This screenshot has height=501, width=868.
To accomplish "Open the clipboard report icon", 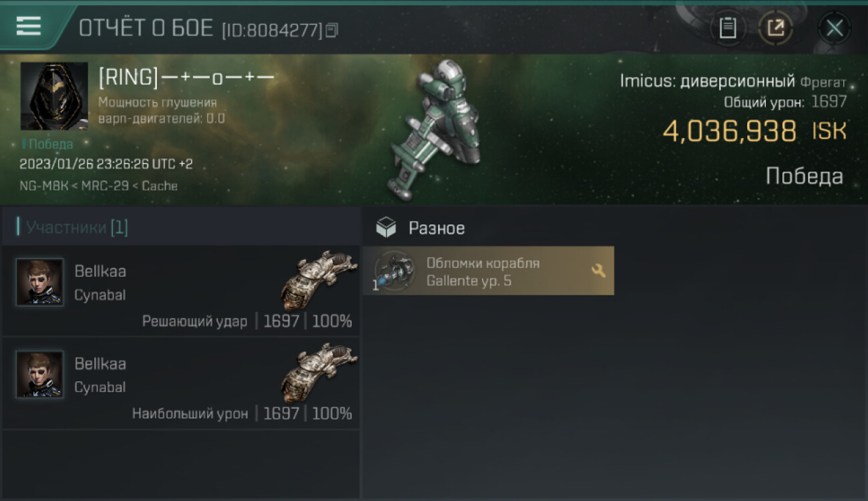I will (728, 28).
